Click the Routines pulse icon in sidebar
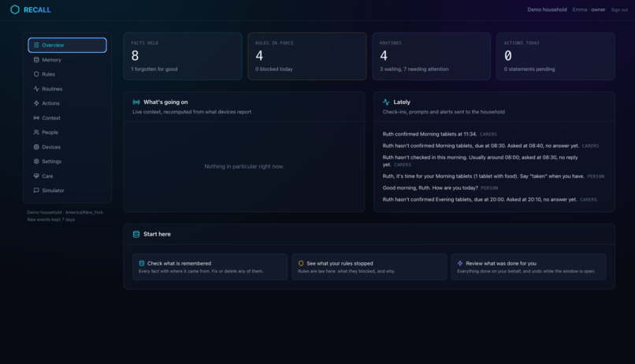The height and width of the screenshot is (364, 635). point(36,89)
